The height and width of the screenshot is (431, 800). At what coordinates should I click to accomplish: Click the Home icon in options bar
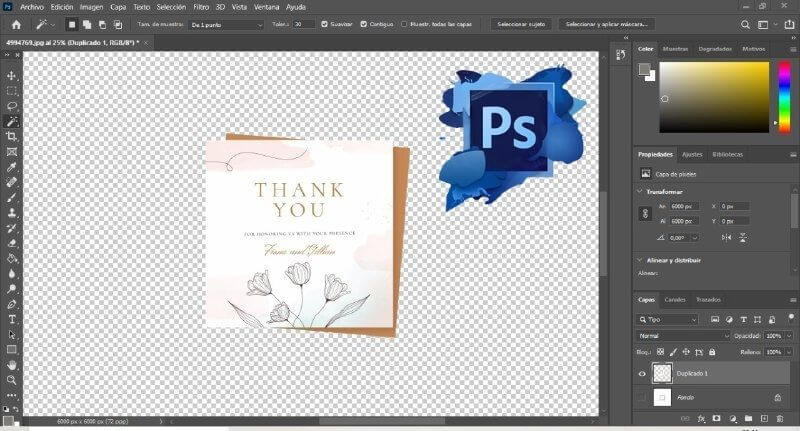coord(16,23)
